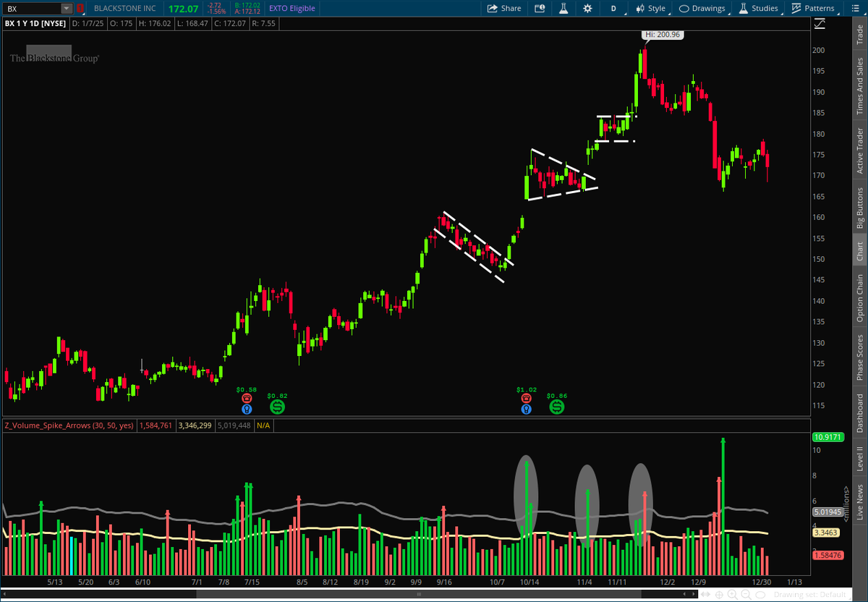Click the BX symbol input field
868x602 pixels.
pos(32,9)
